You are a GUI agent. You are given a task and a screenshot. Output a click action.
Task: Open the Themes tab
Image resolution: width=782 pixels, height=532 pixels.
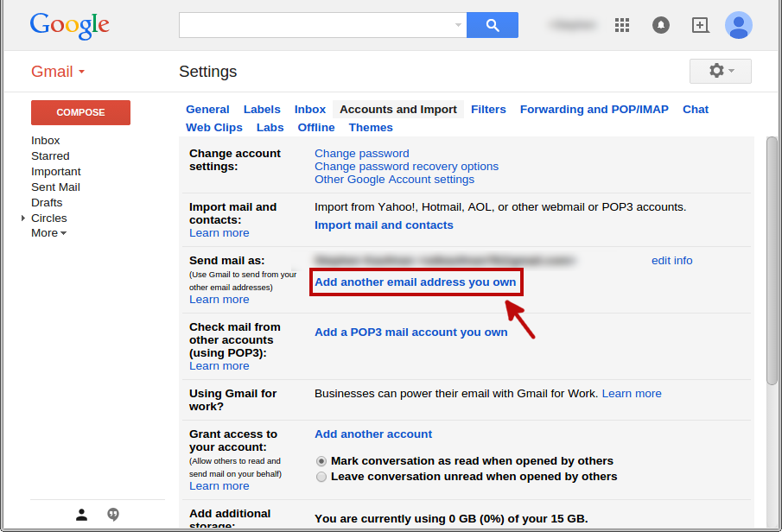(x=371, y=128)
